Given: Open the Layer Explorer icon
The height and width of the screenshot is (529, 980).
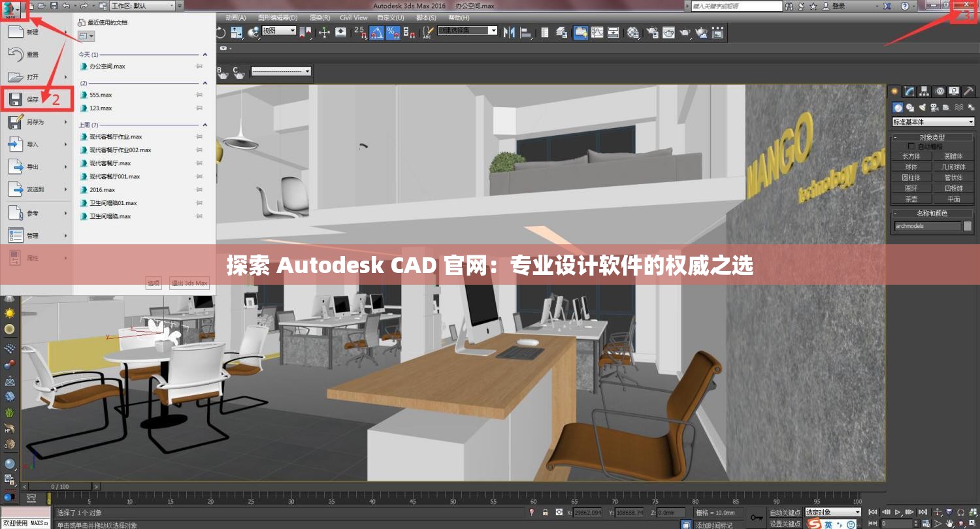Looking at the screenshot, I should point(561,31).
